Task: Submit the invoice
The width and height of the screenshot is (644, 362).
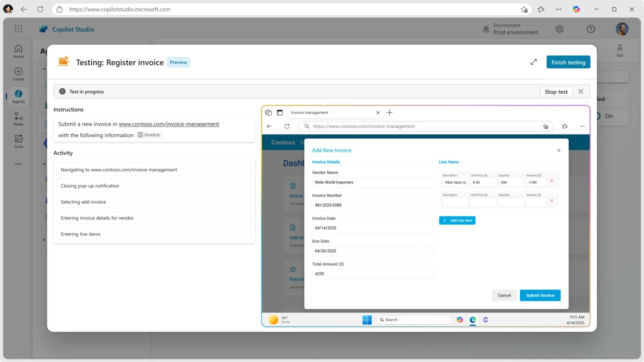Action: point(540,295)
